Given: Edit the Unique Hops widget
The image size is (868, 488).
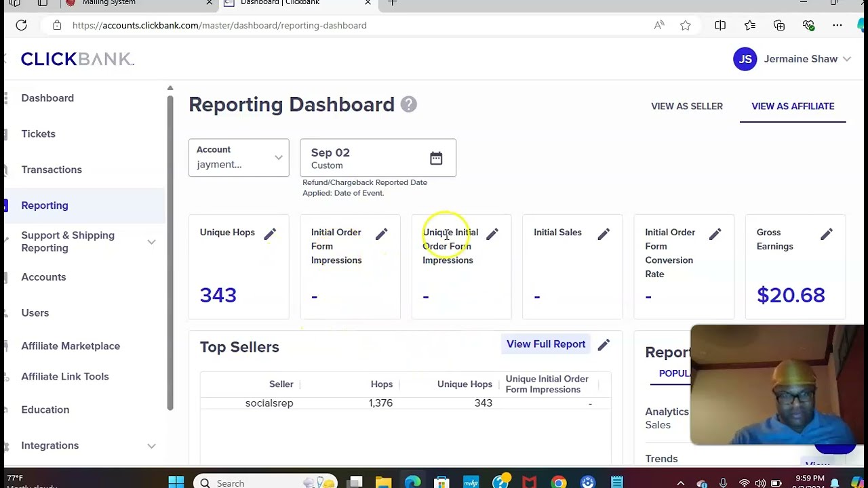Looking at the screenshot, I should [x=270, y=234].
